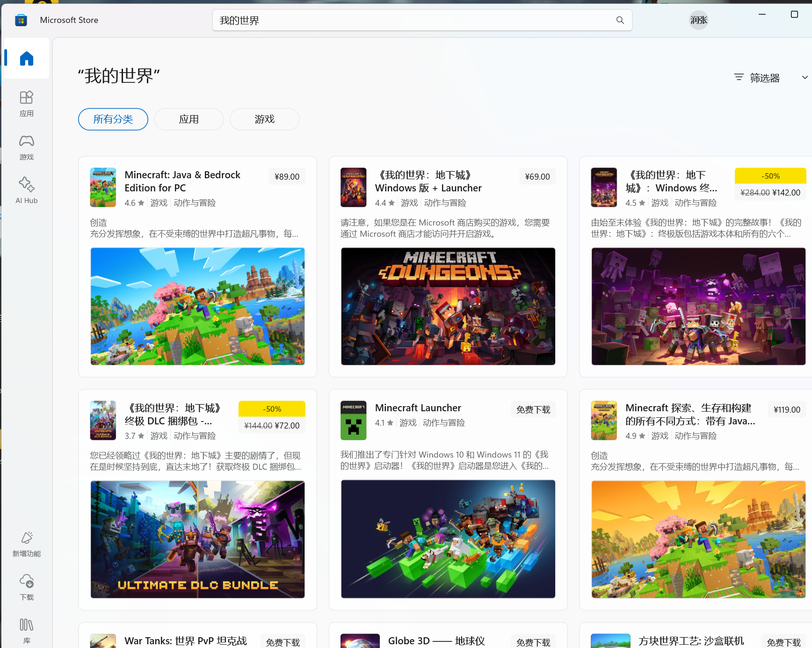
Task: Click 地下城 Windows 终极版 app icon
Action: point(604,187)
